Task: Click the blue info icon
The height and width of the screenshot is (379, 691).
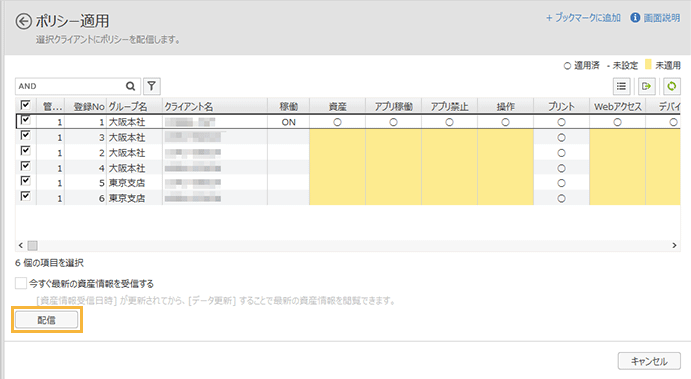Action: tap(635, 18)
